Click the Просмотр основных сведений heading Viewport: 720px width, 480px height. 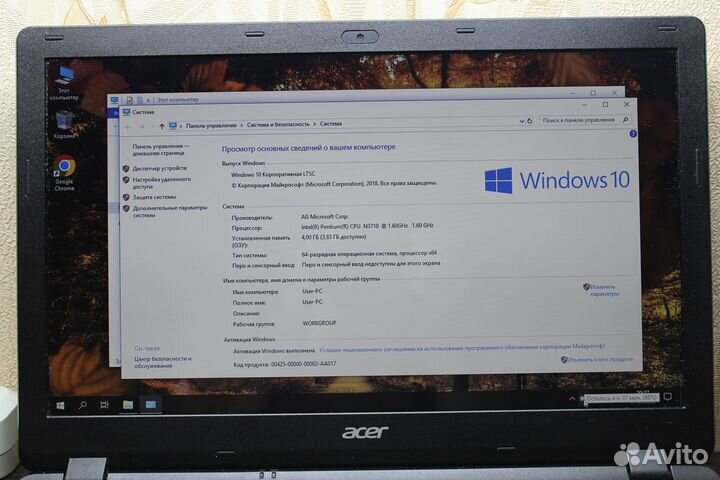[309, 148]
